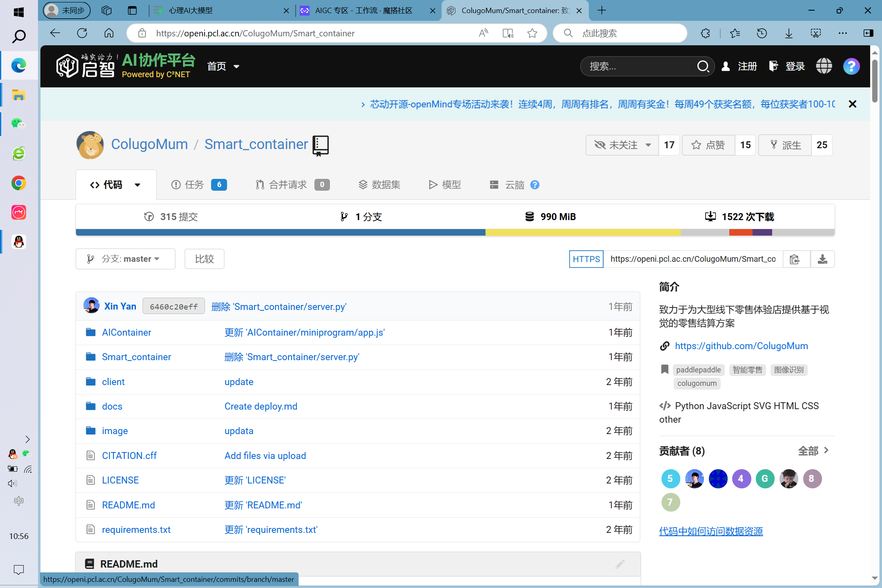Click yellow JavaScript segment of language bar

583,232
